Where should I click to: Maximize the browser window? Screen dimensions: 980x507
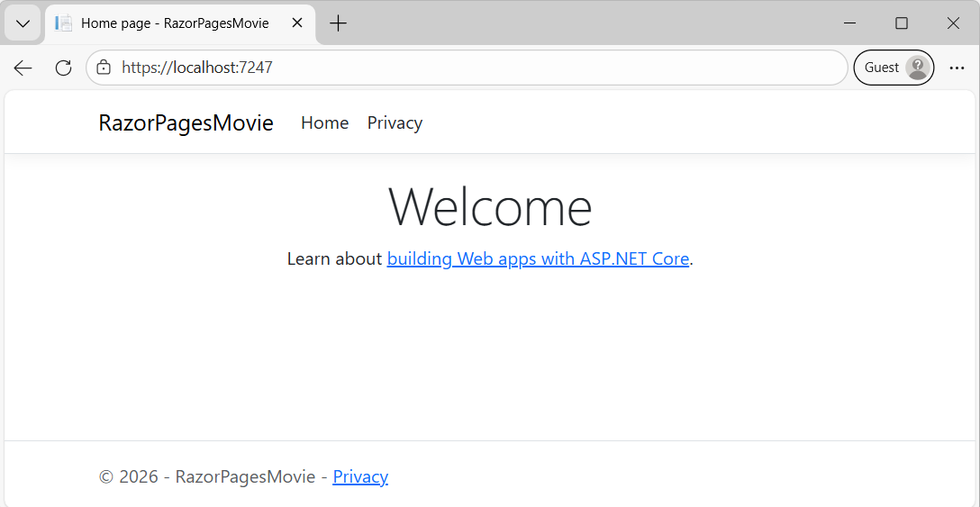(x=902, y=23)
